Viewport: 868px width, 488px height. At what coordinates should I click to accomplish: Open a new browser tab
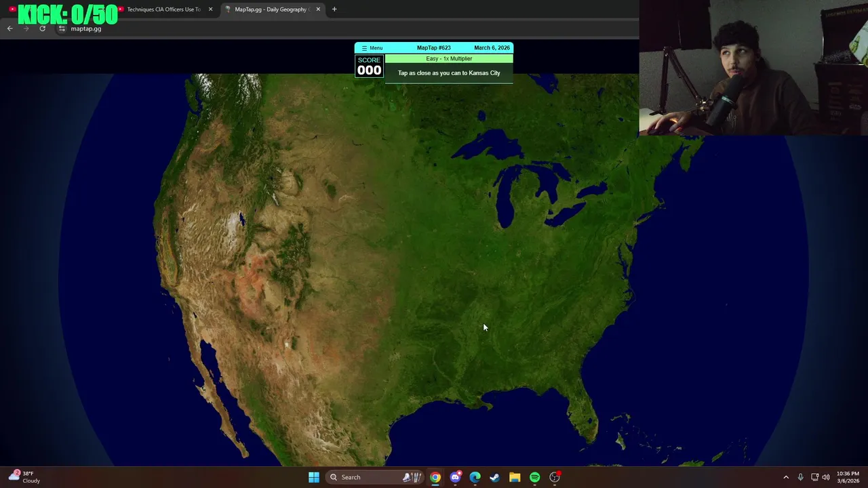pos(334,9)
